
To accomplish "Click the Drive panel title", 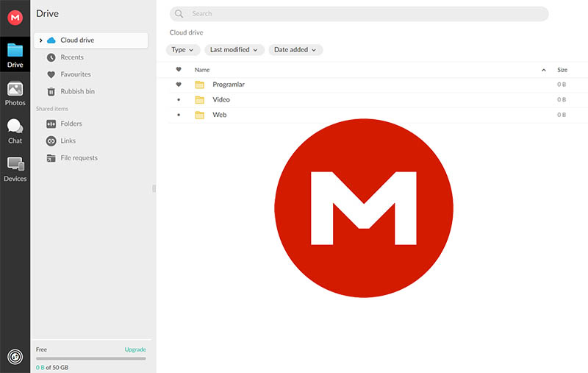I will coord(47,13).
